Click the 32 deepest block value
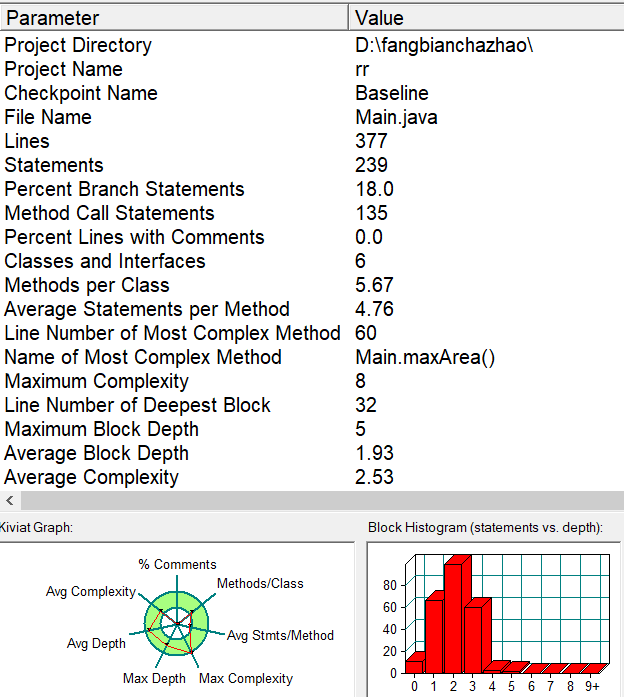The image size is (624, 697). (366, 405)
